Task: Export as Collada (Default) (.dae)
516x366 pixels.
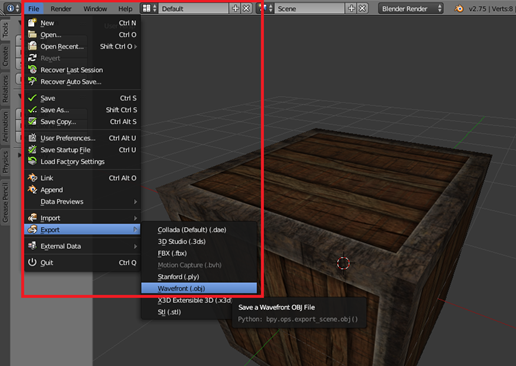Action: (x=199, y=230)
